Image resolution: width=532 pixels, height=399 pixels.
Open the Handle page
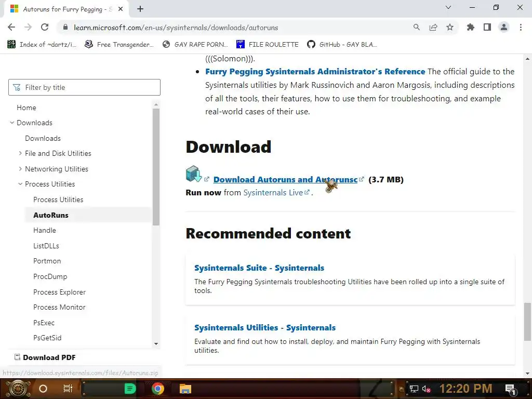(x=45, y=230)
